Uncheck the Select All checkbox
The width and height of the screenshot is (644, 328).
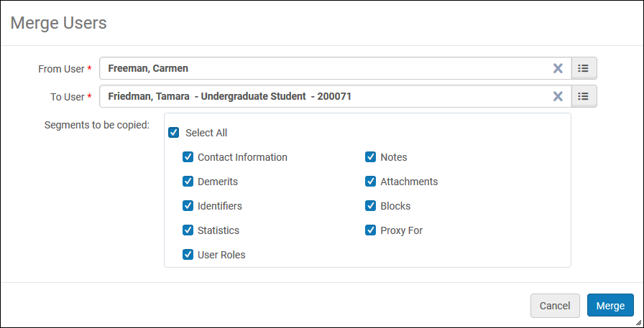click(x=173, y=133)
